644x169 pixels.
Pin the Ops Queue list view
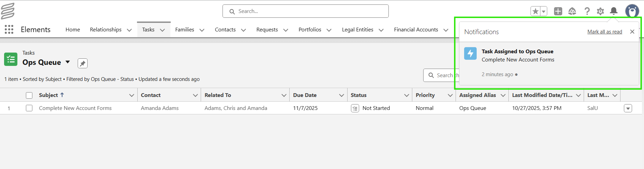point(82,64)
